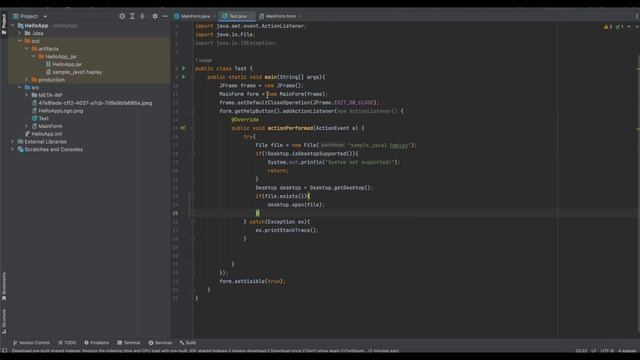Collapse the artifacts folder
The width and height of the screenshot is (640, 360).
coord(27,49)
